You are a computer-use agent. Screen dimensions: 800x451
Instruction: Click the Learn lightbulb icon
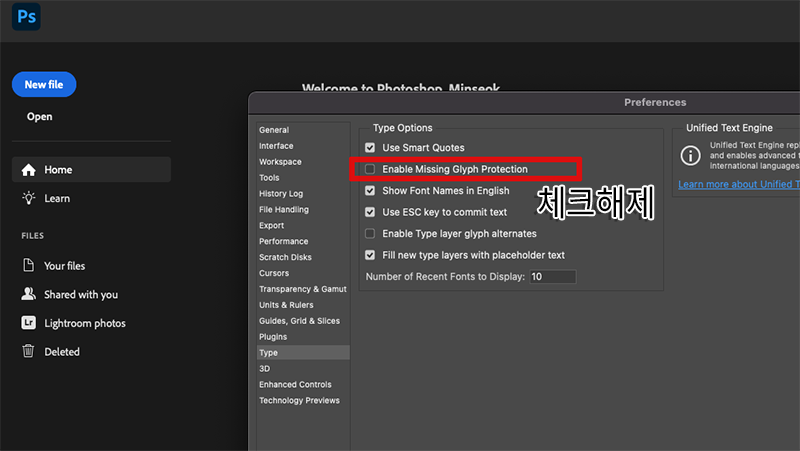click(29, 198)
